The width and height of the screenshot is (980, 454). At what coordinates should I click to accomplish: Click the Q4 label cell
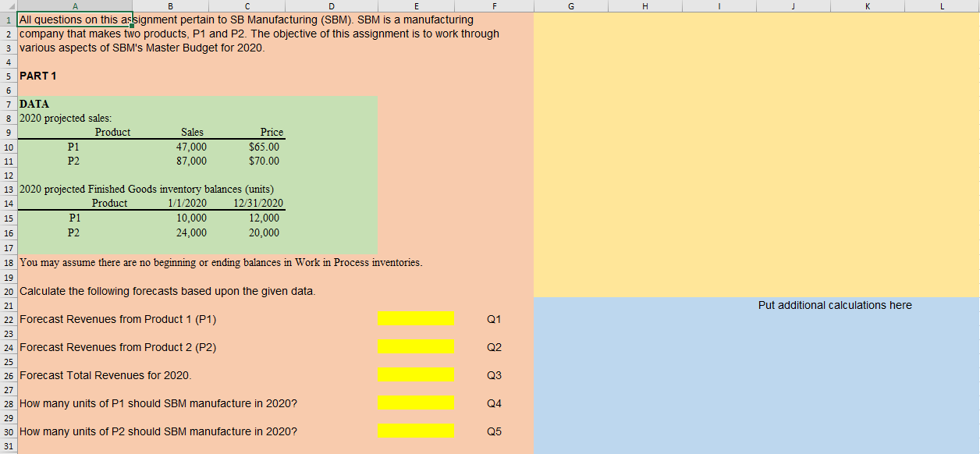(x=494, y=403)
